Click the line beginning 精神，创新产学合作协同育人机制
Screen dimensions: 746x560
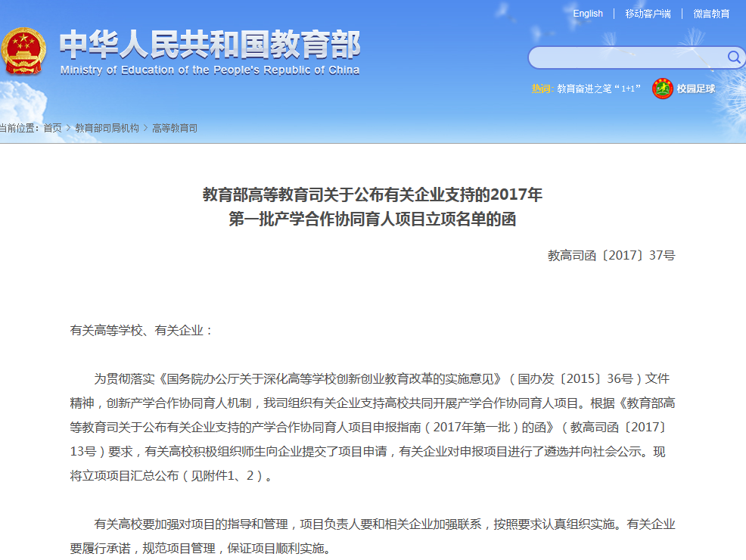coord(372,403)
